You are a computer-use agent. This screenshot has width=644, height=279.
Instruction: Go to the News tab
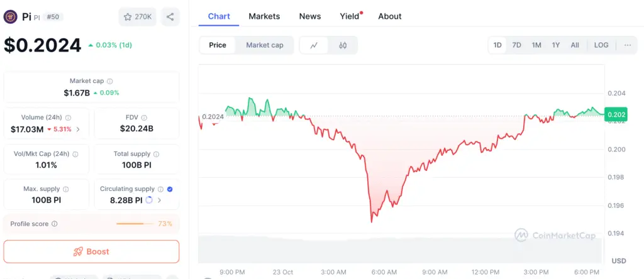[x=310, y=16]
